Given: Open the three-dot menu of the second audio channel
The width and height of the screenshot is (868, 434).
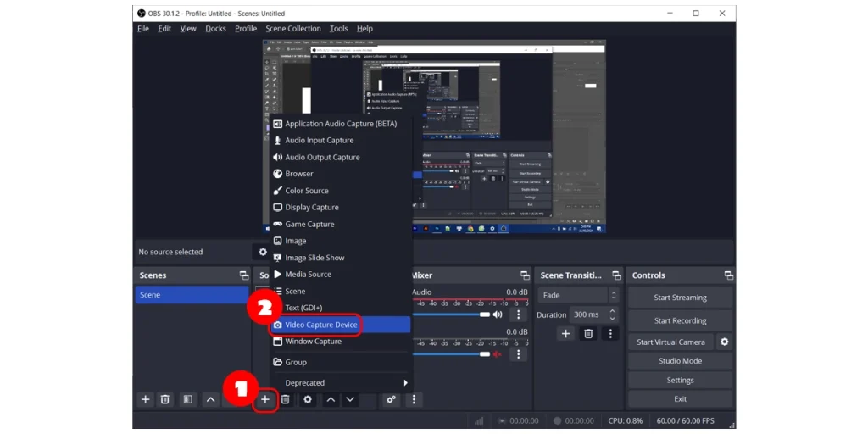Looking at the screenshot, I should coord(518,353).
